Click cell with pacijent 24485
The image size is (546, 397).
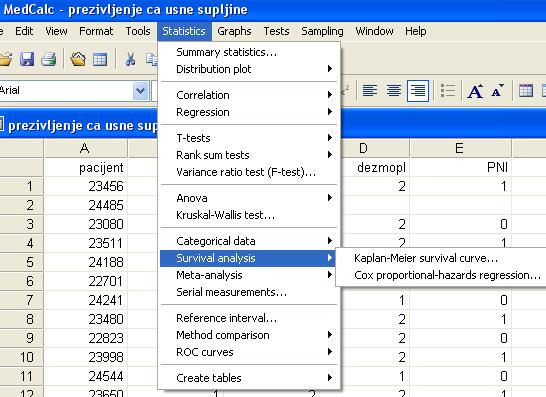[85, 205]
